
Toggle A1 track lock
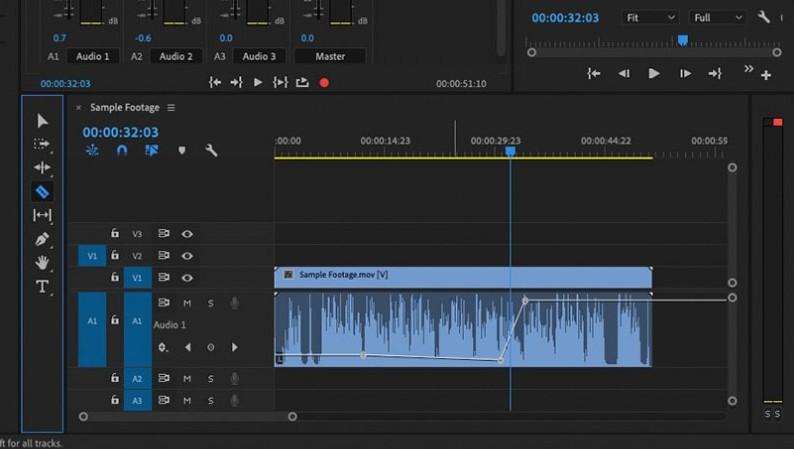pyautogui.click(x=115, y=320)
